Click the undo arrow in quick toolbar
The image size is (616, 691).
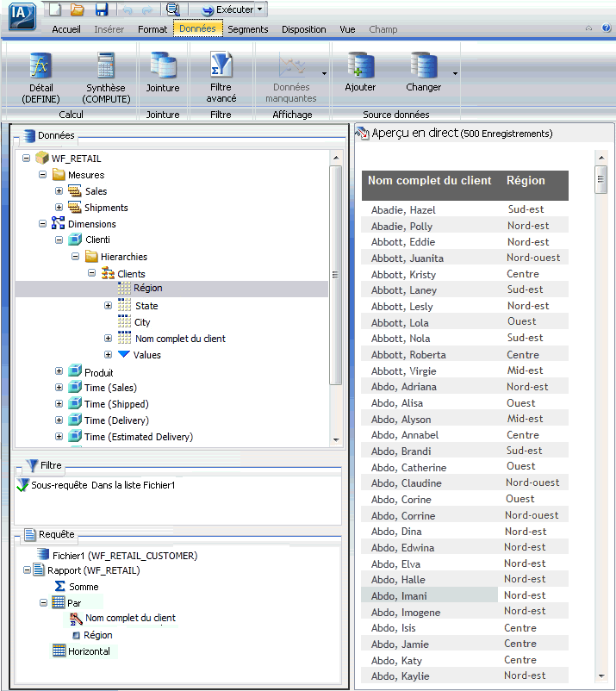tap(128, 9)
